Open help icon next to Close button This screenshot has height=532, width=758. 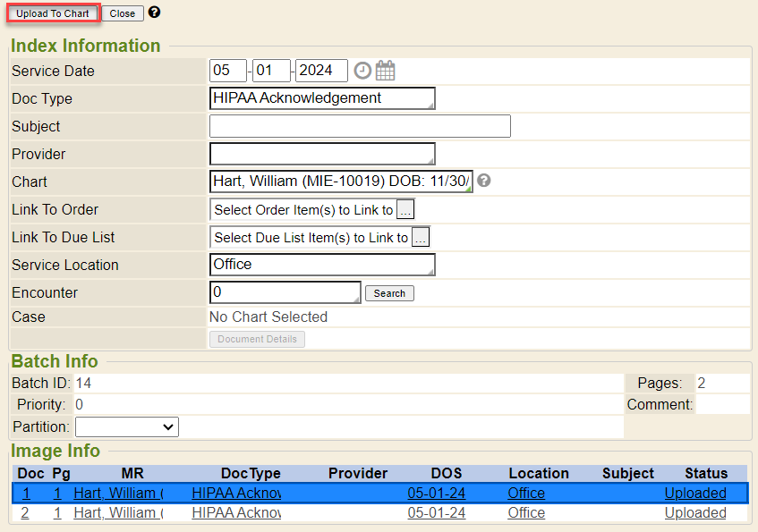[x=154, y=13]
